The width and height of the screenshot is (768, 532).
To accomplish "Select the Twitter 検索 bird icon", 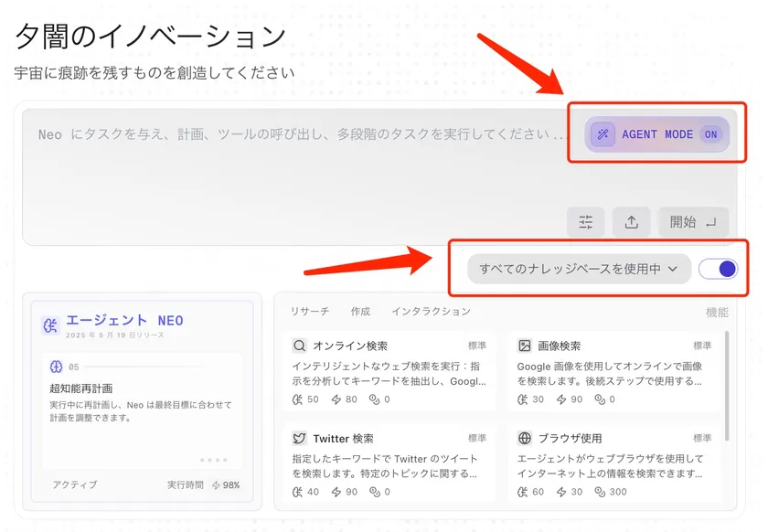I will pos(297,439).
